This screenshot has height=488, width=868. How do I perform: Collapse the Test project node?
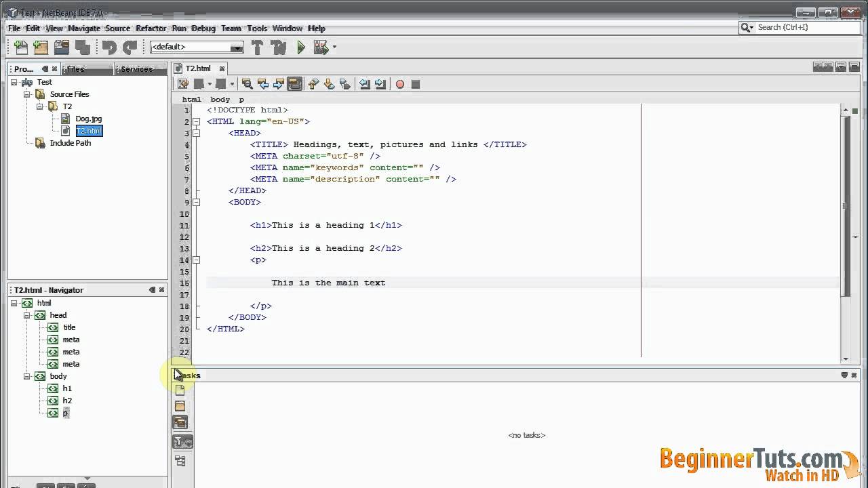click(x=14, y=82)
